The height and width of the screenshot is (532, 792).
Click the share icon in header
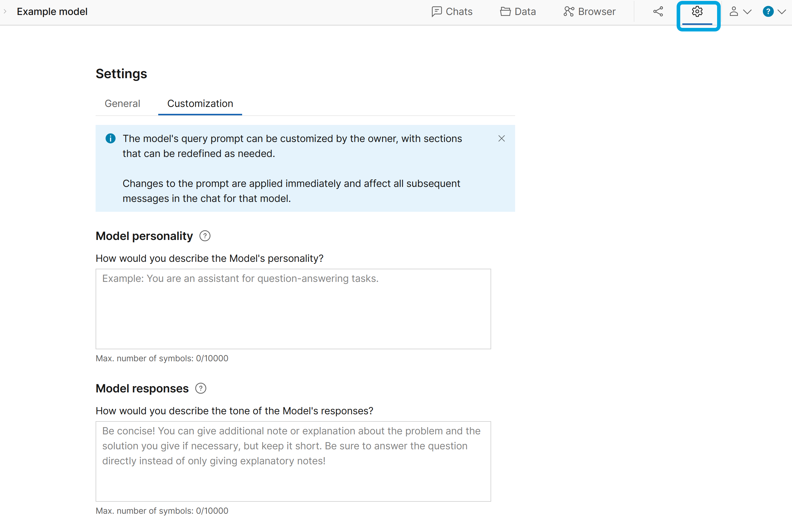pos(658,12)
